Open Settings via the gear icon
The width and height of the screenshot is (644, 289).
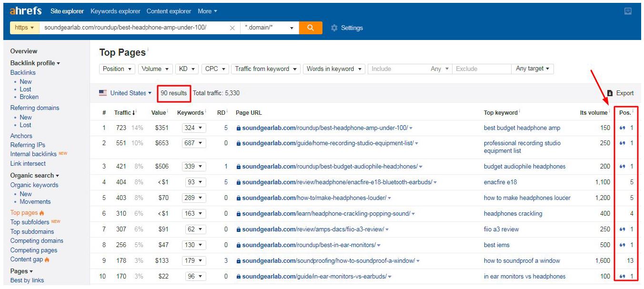click(334, 28)
